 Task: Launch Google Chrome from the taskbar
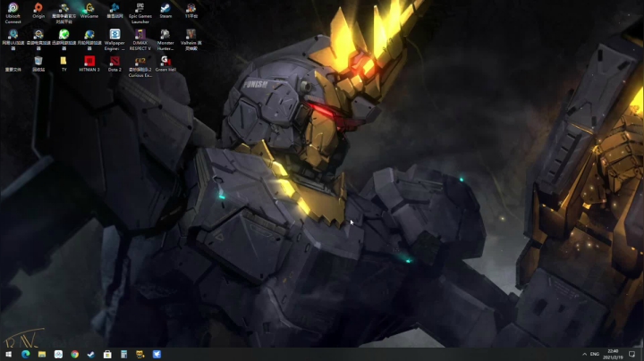click(75, 354)
